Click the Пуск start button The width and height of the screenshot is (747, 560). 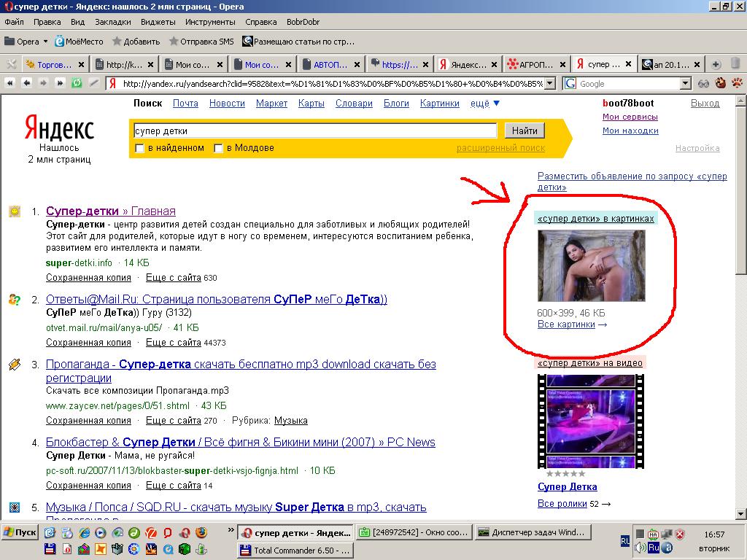(x=20, y=532)
